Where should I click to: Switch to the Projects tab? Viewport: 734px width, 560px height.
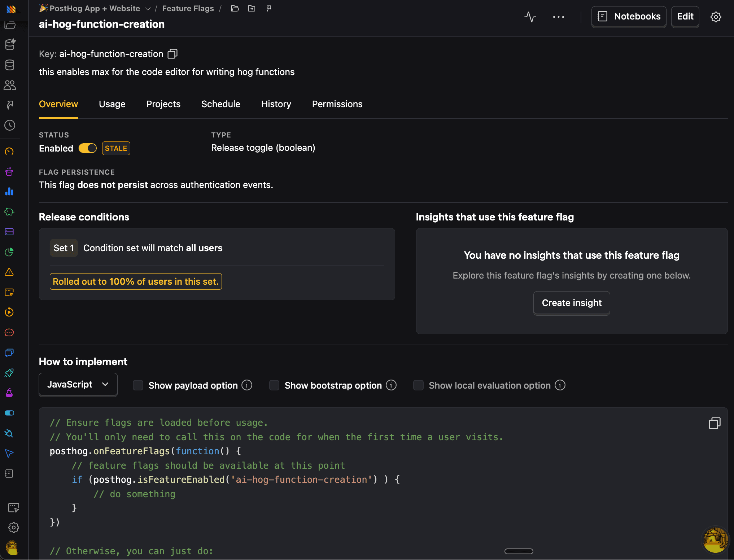click(163, 104)
